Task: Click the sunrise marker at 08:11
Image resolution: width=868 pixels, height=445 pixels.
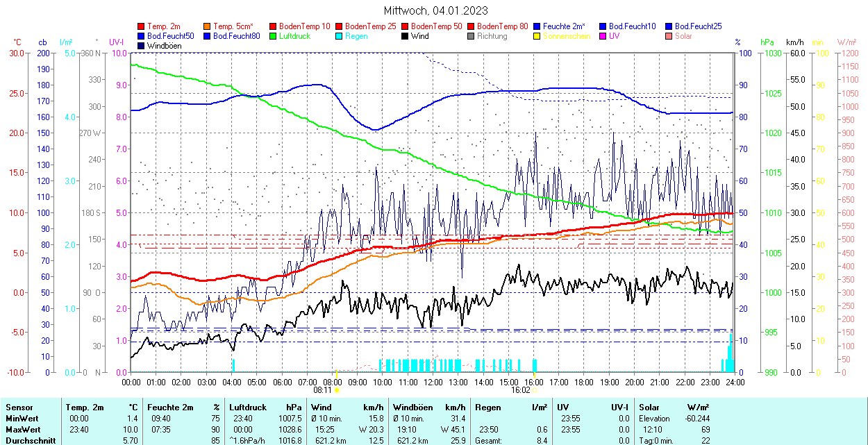Action: pyautogui.click(x=337, y=390)
